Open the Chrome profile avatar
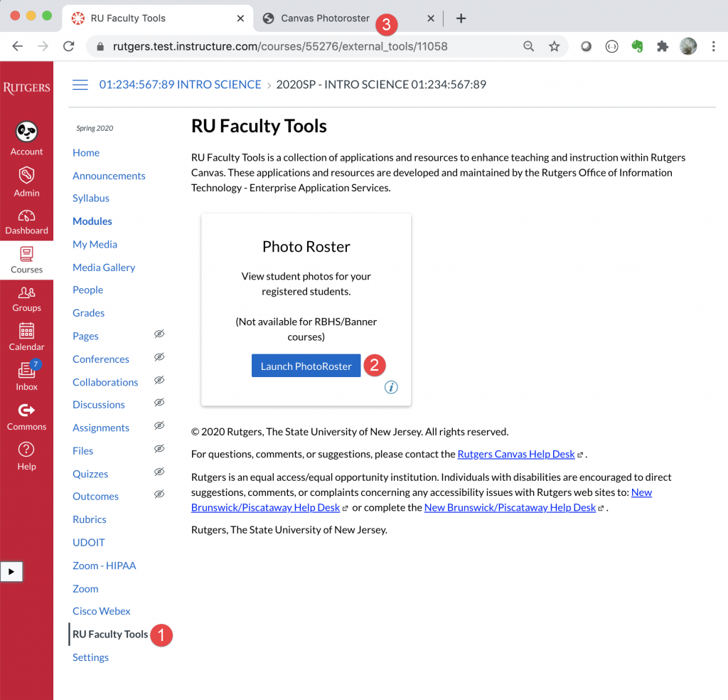 (688, 46)
